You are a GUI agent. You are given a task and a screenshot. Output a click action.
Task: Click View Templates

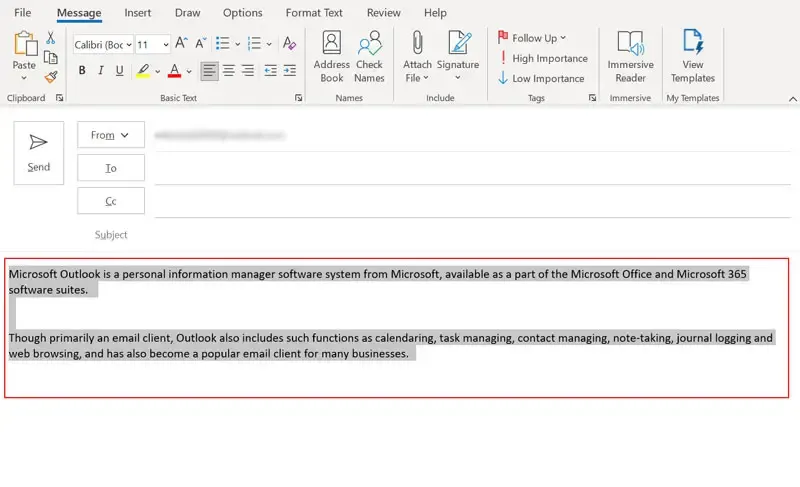tap(693, 57)
